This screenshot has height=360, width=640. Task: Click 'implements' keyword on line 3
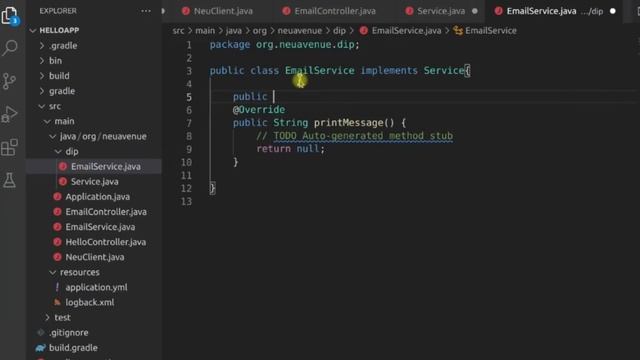point(389,71)
